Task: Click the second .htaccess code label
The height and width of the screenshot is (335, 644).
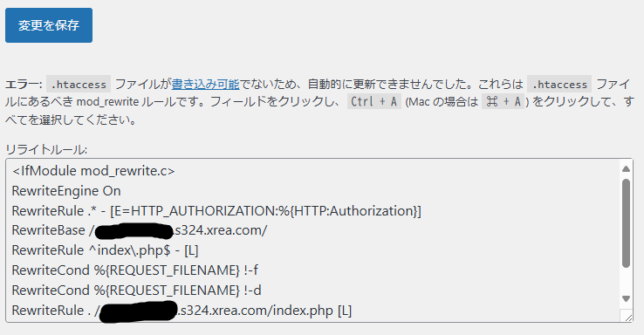Action: [x=559, y=84]
